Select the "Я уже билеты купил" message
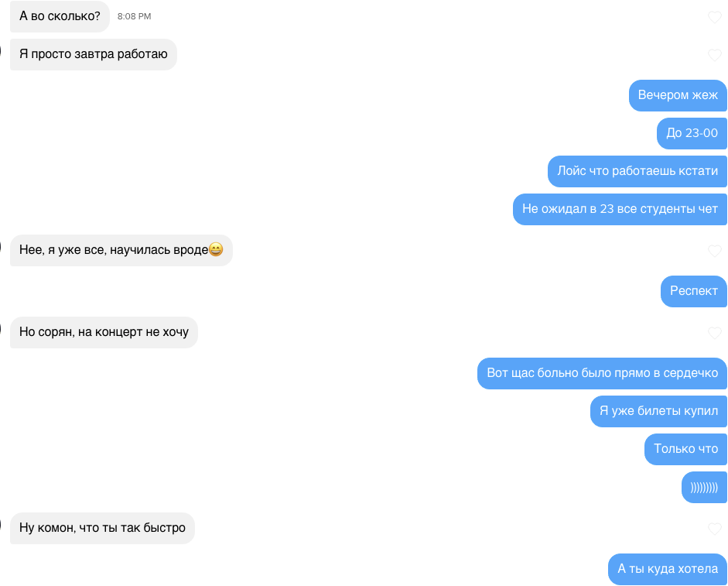Viewport: 728px width, 586px height. 659,411
